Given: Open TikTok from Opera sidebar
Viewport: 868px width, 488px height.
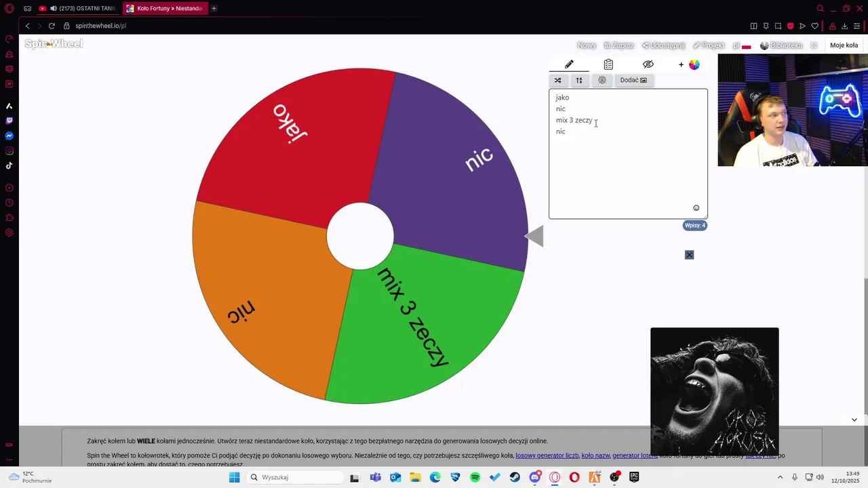Looking at the screenshot, I should click(x=9, y=165).
